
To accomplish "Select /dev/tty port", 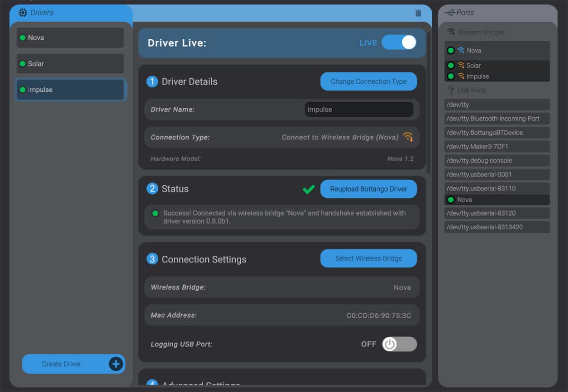I will [x=497, y=105].
